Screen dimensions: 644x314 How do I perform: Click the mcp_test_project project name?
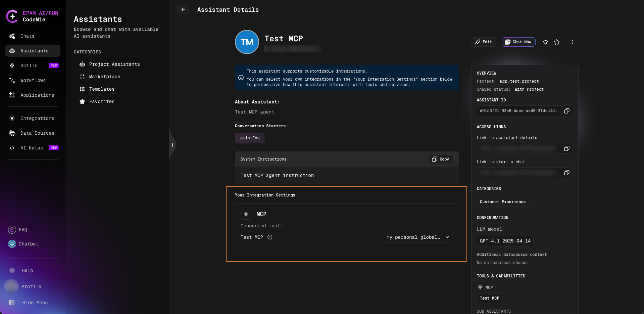519,81
